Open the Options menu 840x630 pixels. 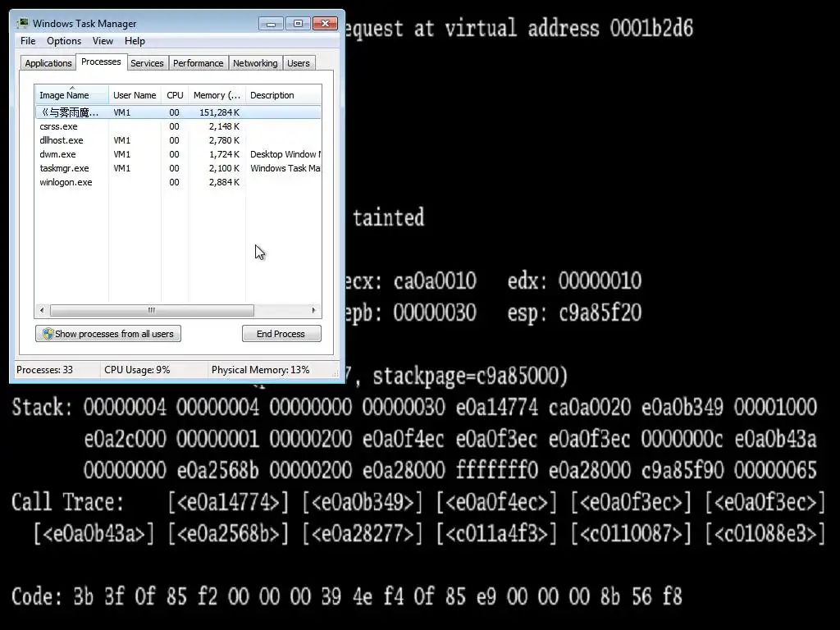(64, 41)
